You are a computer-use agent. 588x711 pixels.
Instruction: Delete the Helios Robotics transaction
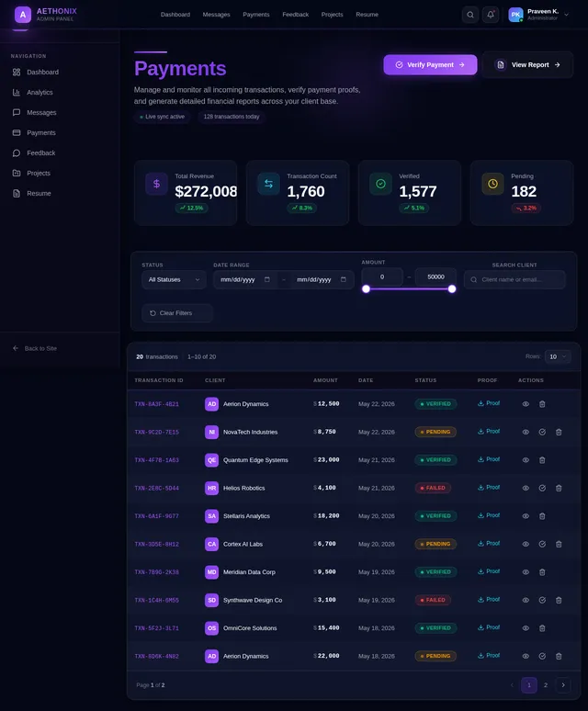pyautogui.click(x=559, y=489)
